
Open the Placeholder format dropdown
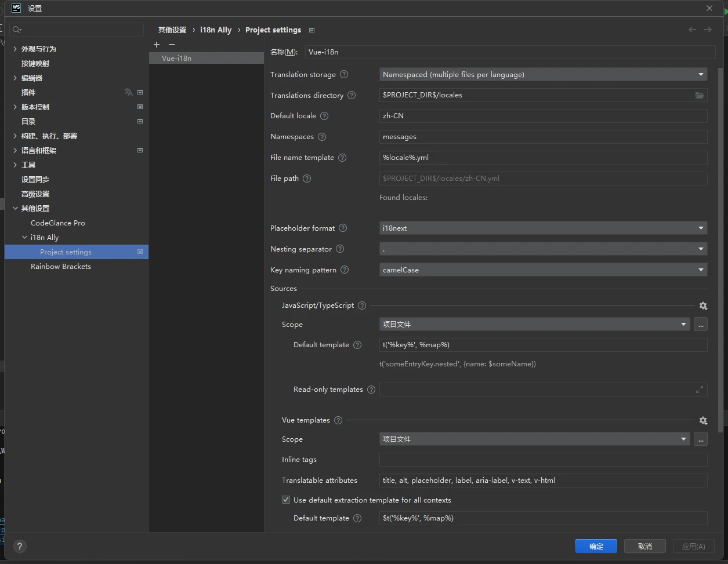[x=543, y=228]
